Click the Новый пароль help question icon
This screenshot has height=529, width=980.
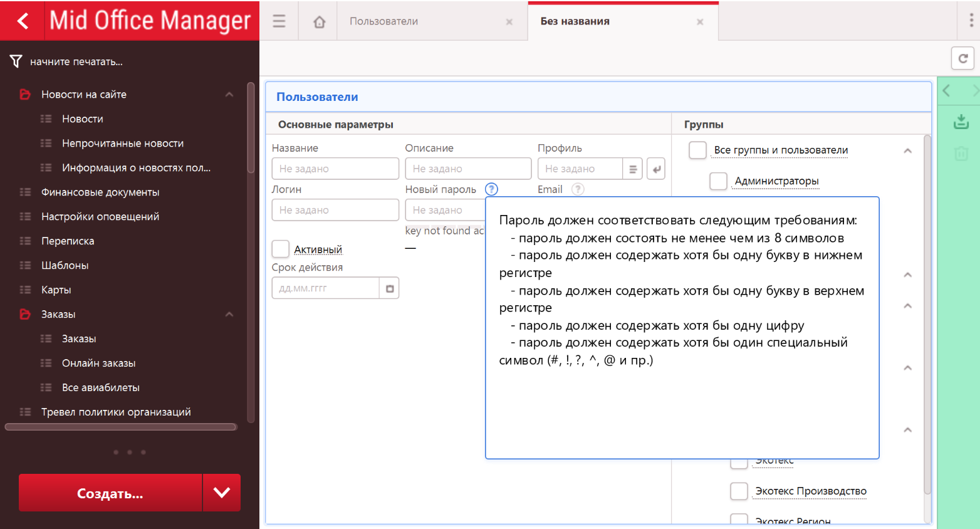[x=491, y=189]
